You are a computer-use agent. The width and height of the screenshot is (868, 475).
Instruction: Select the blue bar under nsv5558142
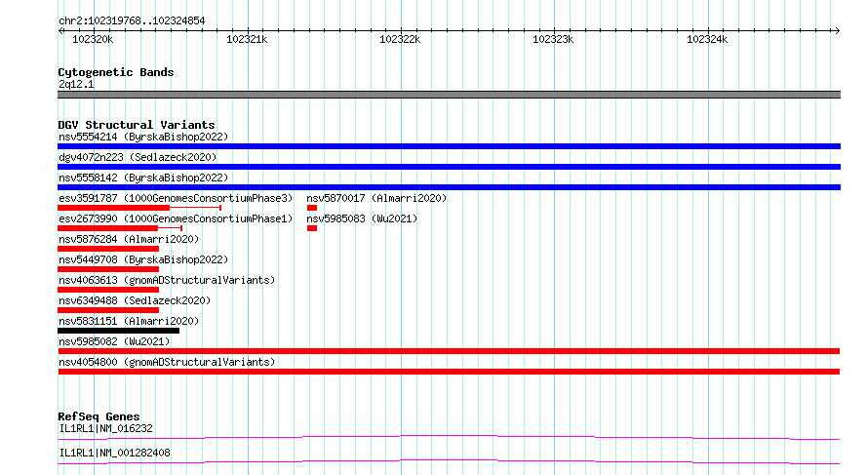tap(449, 187)
